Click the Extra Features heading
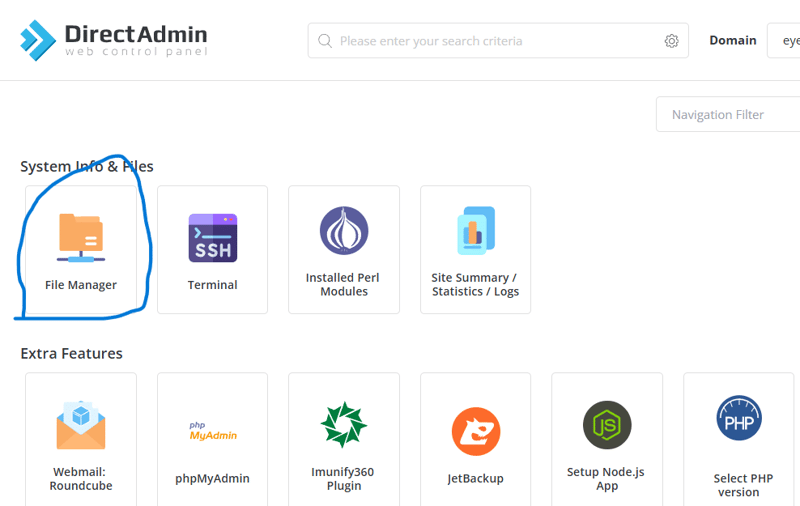 71,353
